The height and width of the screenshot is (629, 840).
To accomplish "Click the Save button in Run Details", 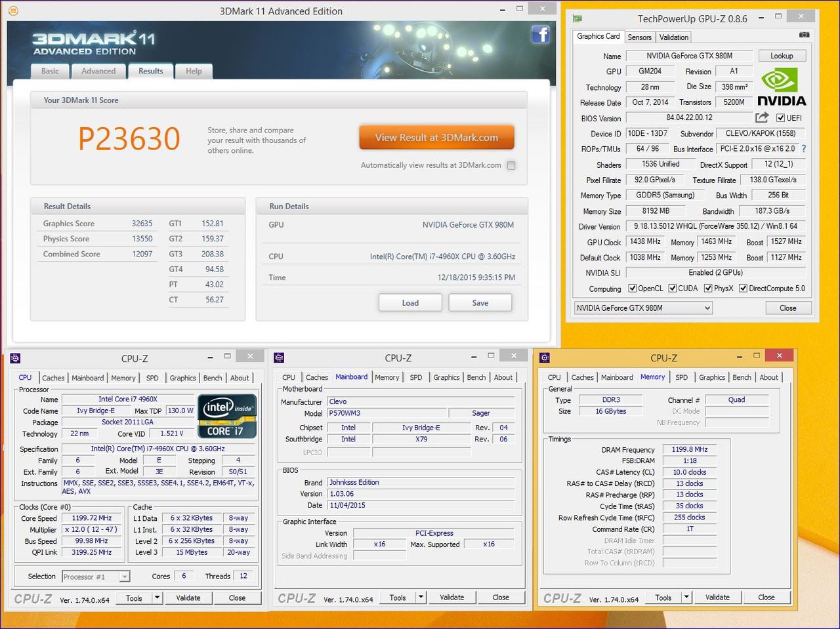I will (x=480, y=303).
